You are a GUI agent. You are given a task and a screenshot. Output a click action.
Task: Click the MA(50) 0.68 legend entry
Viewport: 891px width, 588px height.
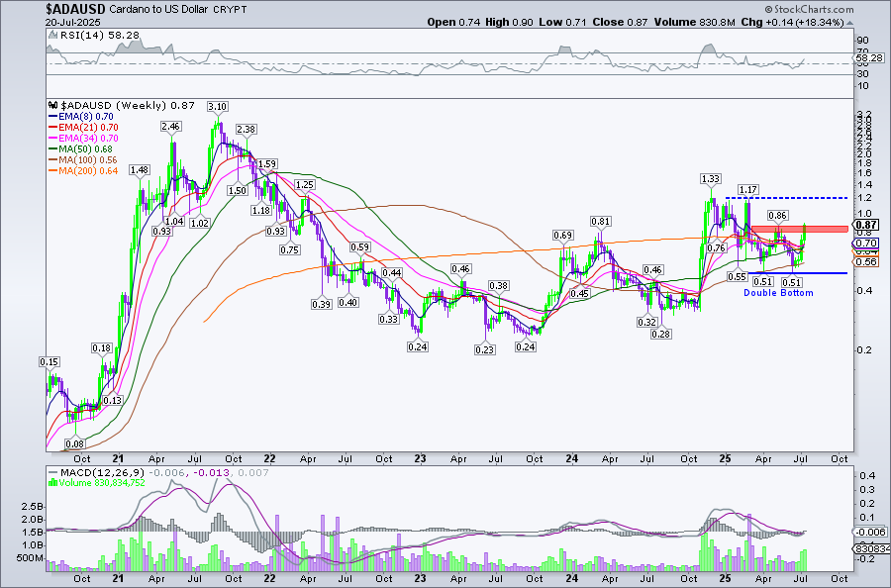coord(81,148)
